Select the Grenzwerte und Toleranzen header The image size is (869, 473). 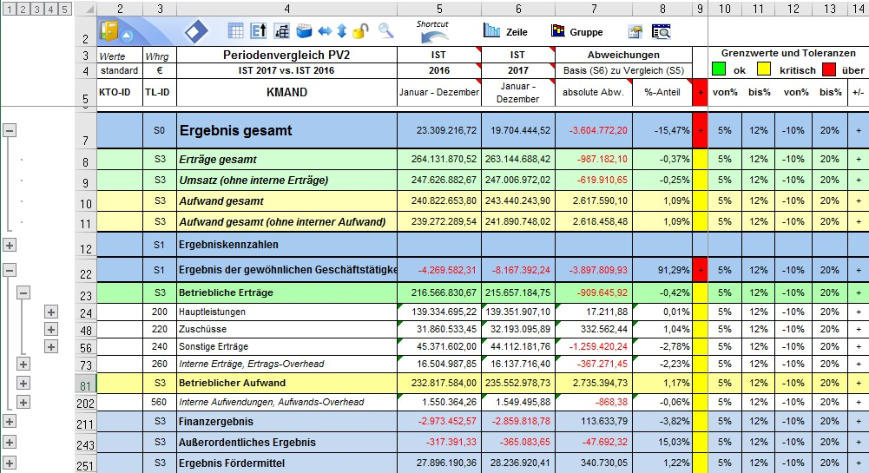(788, 53)
